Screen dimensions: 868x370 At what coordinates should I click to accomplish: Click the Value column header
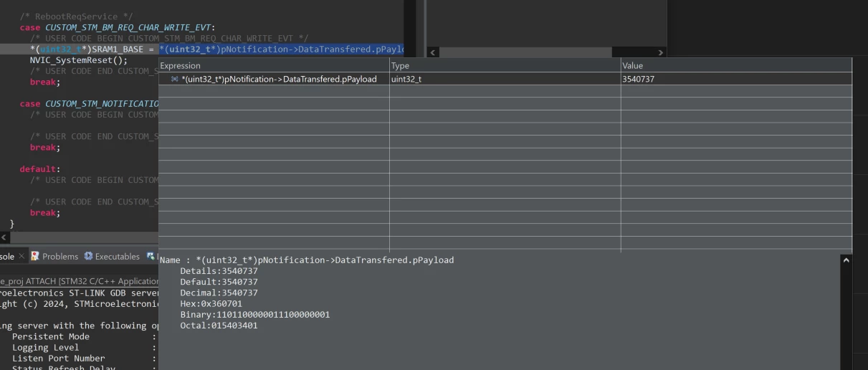tap(736, 65)
